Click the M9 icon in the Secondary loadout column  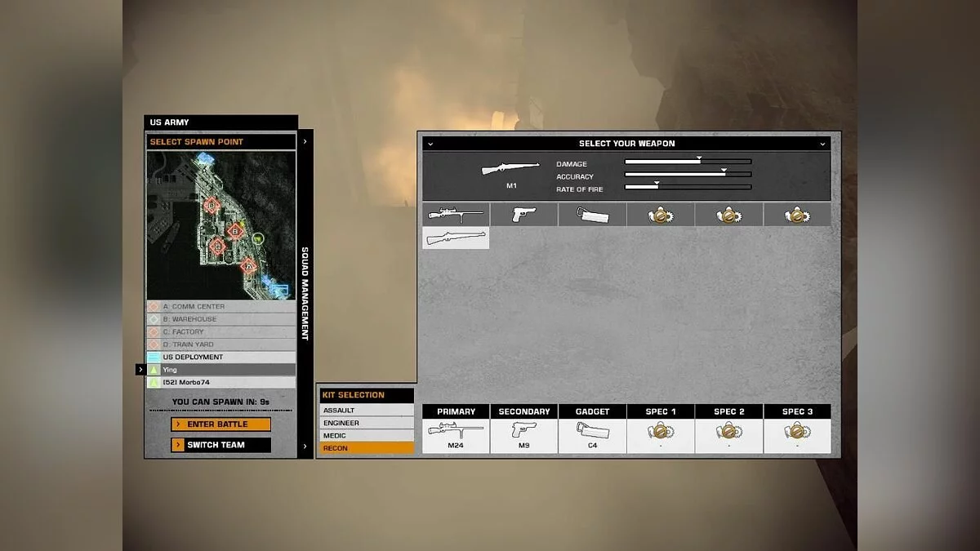point(523,430)
